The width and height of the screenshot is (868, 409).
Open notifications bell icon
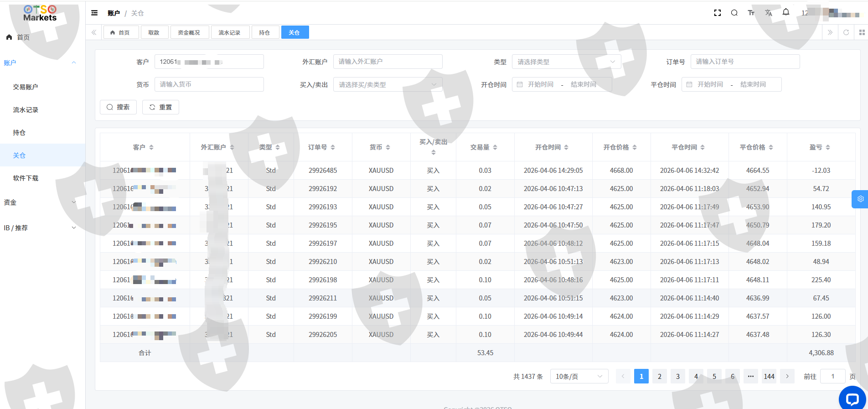pos(786,12)
